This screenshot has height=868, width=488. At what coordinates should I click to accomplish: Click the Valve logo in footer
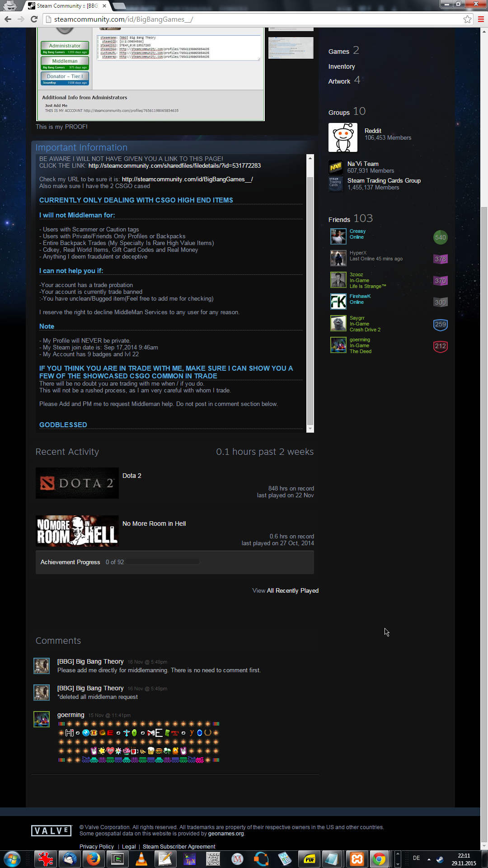(x=52, y=830)
